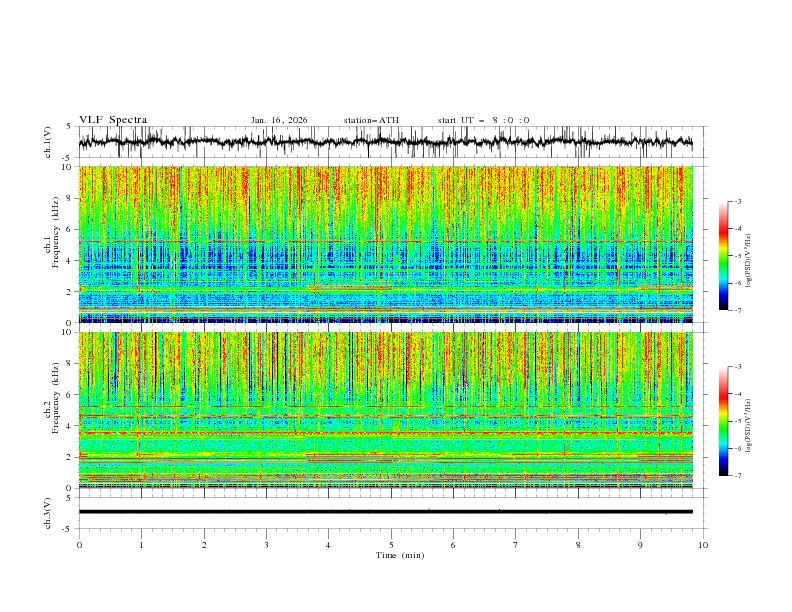Click time axis tick label "8"
Viewport: 792px width, 612px height.
(x=578, y=545)
